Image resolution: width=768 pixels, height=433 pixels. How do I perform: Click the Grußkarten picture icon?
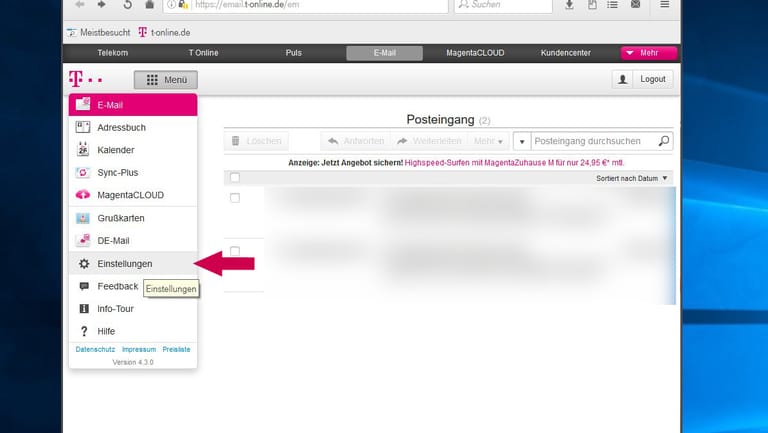(83, 218)
